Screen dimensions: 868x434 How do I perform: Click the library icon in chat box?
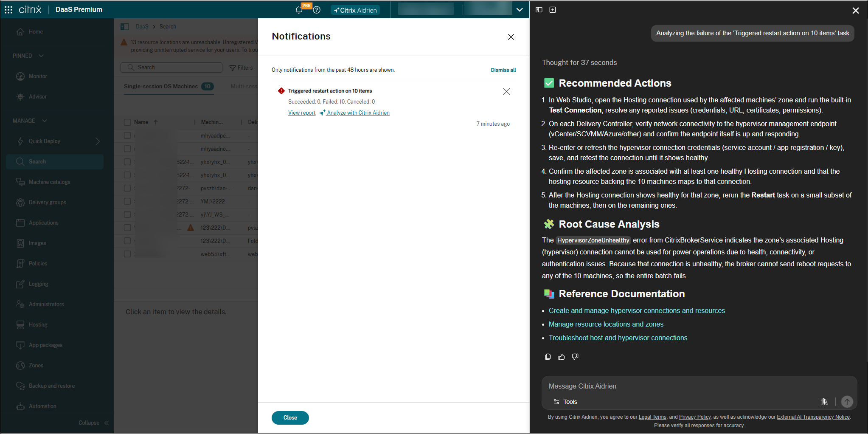click(824, 402)
